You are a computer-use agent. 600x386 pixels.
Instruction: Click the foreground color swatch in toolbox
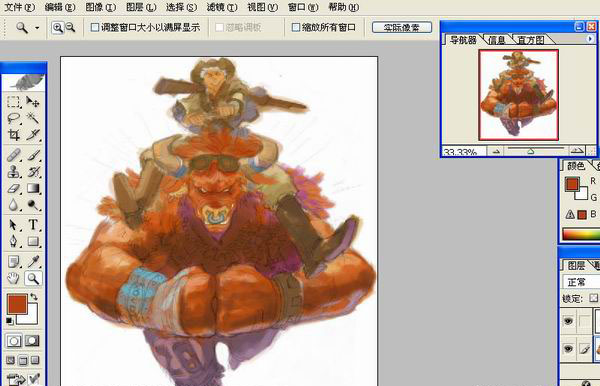[x=17, y=304]
